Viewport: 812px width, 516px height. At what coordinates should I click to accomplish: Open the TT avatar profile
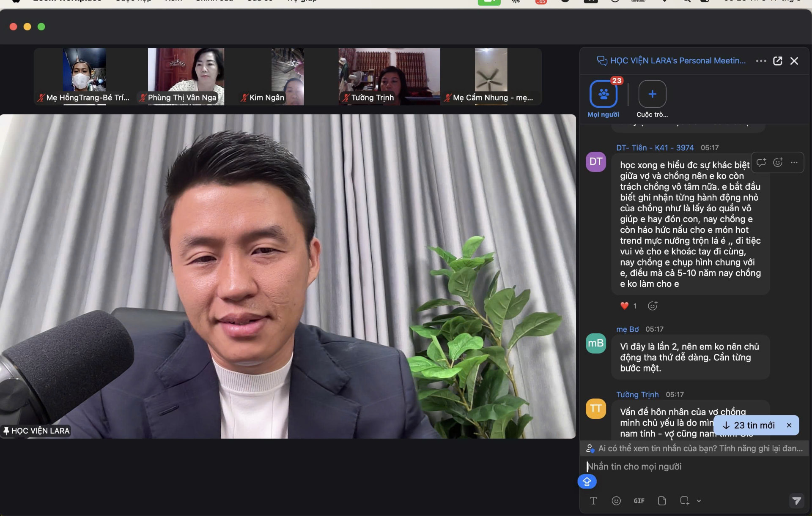tap(596, 409)
